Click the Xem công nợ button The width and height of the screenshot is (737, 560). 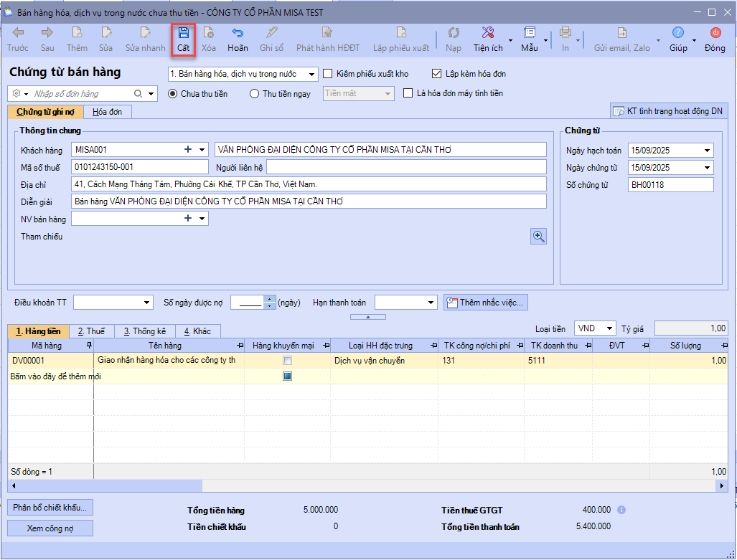click(50, 528)
